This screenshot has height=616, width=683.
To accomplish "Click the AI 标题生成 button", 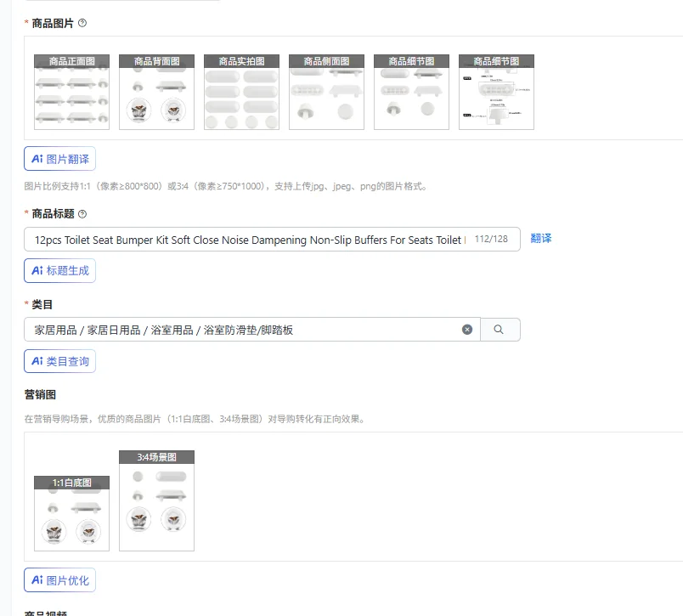I will pyautogui.click(x=59, y=270).
